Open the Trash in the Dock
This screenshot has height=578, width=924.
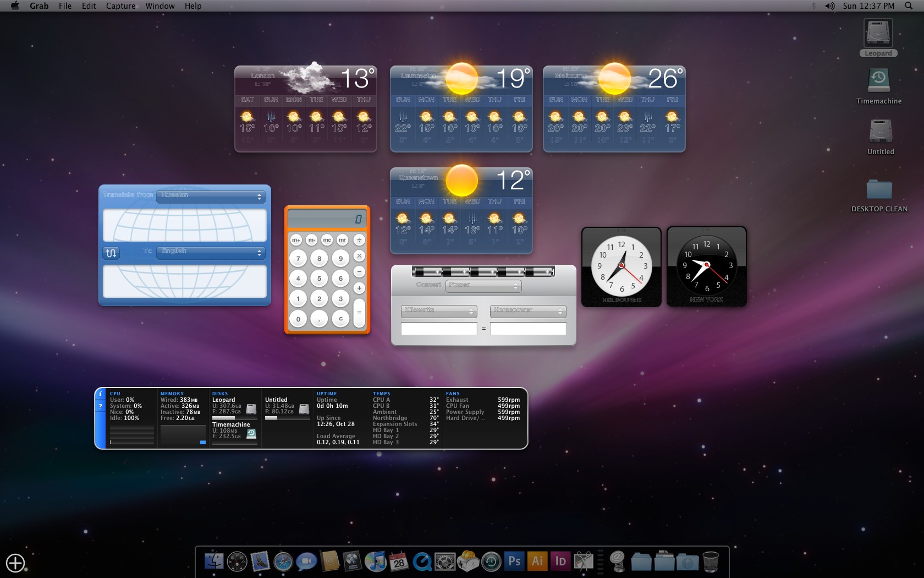711,562
